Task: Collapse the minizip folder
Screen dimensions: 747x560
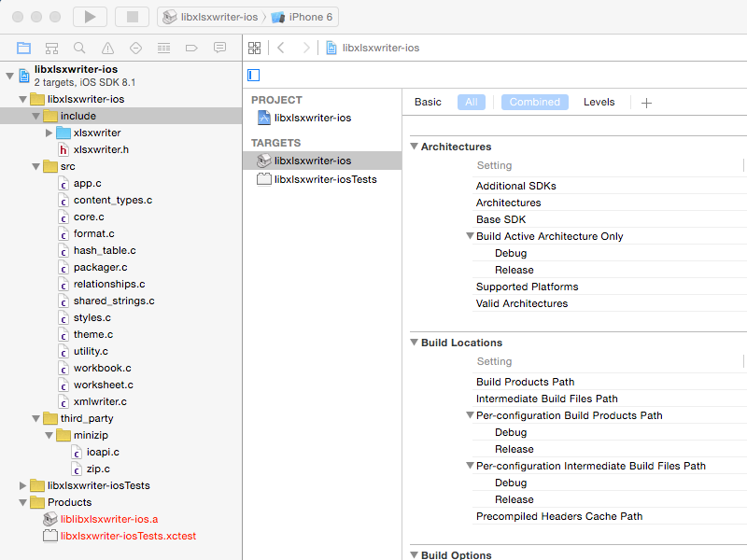Action: (x=49, y=435)
